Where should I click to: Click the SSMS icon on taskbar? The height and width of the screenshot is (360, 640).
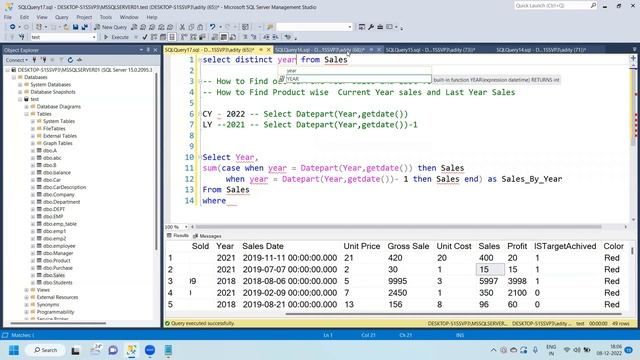pyautogui.click(x=131, y=350)
